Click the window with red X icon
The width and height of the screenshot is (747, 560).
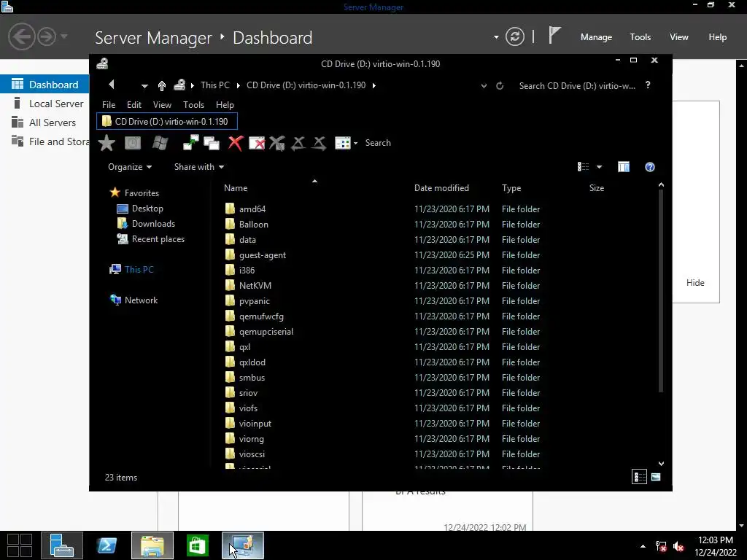(x=257, y=143)
